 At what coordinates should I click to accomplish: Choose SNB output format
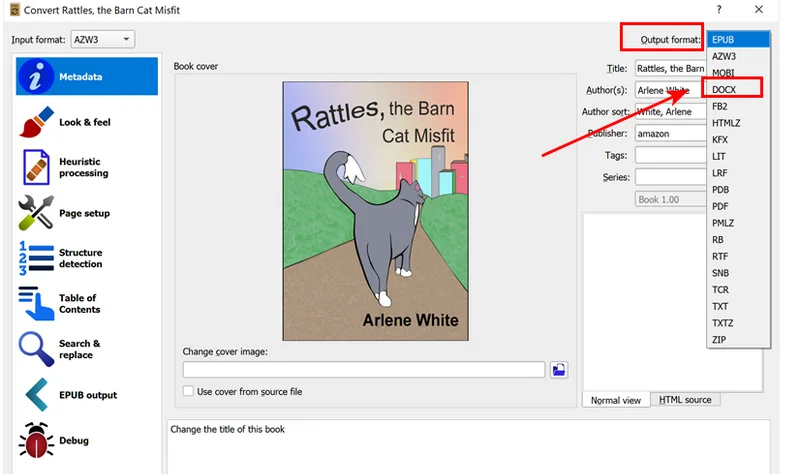[x=738, y=273]
